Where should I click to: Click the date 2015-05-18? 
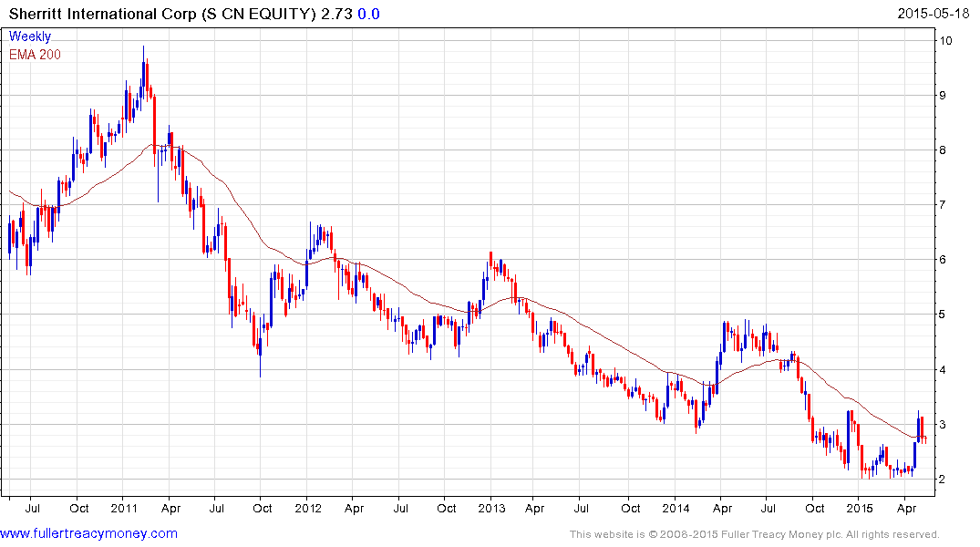934,13
